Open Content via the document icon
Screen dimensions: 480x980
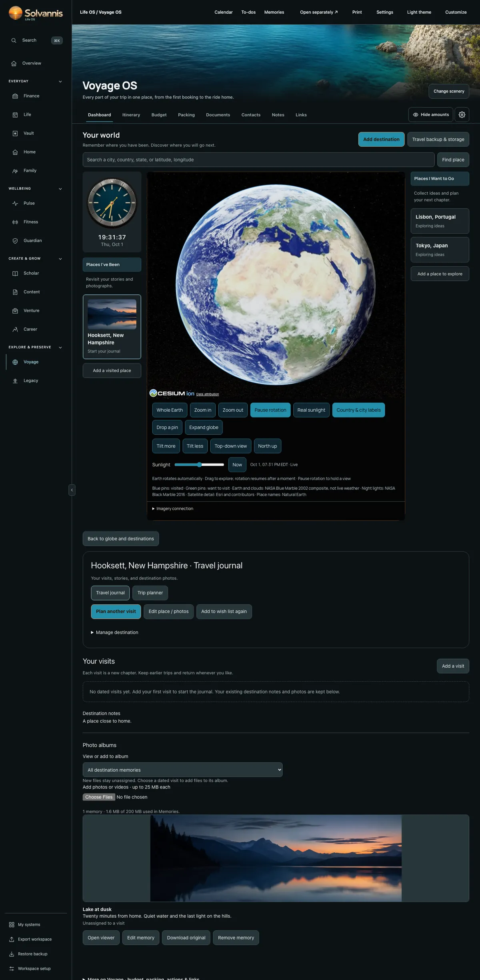pyautogui.click(x=15, y=292)
